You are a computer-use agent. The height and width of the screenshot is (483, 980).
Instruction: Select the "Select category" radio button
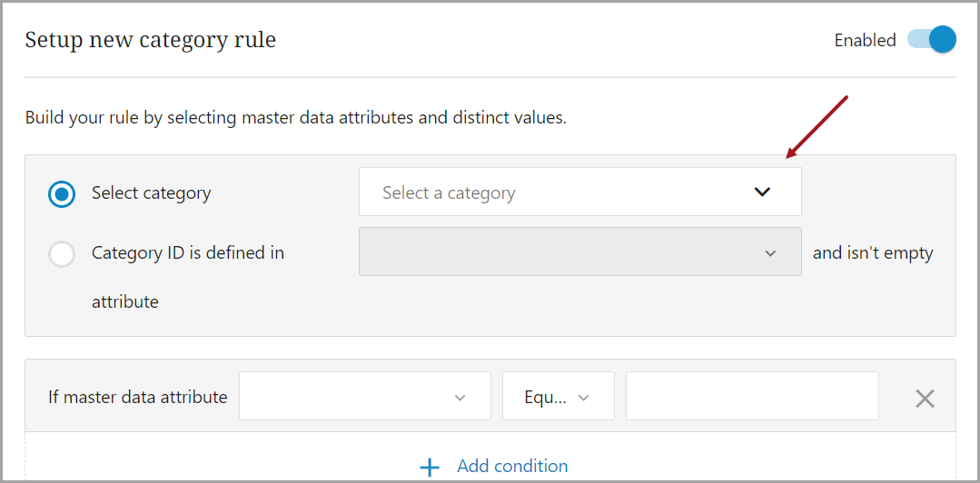pos(62,194)
